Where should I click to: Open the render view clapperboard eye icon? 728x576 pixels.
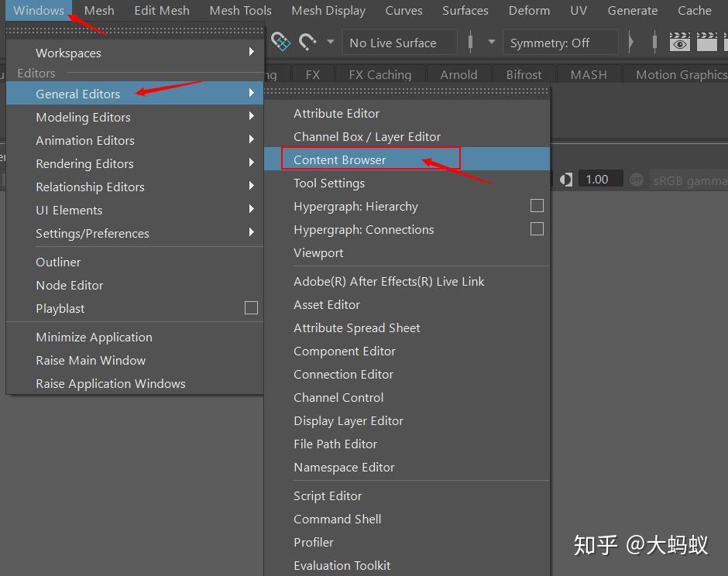679,43
